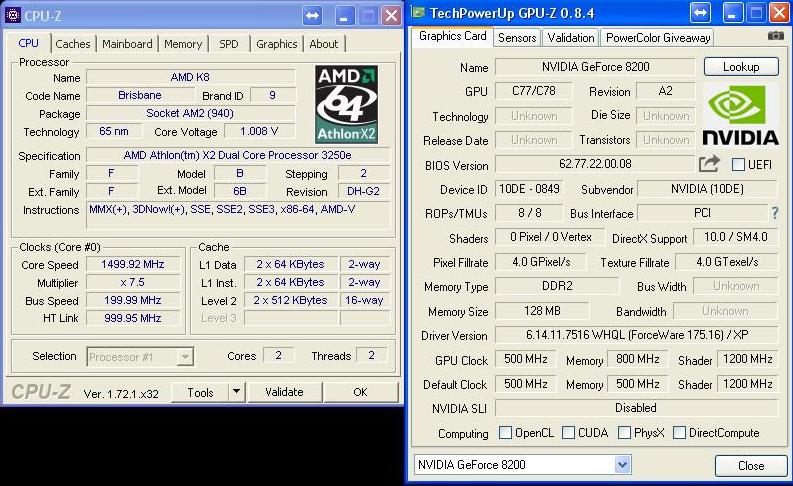Click the GPU-Z title bar double-arrow button
This screenshot has width=793, height=486.
point(700,13)
